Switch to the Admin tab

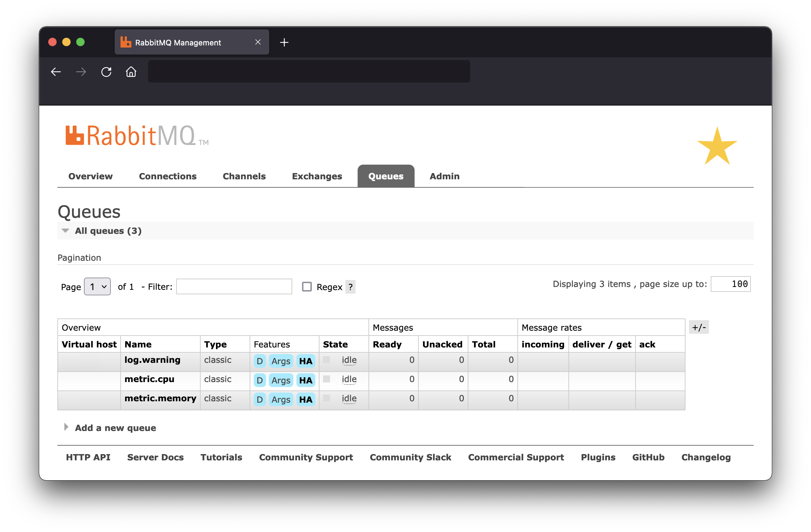coord(444,177)
